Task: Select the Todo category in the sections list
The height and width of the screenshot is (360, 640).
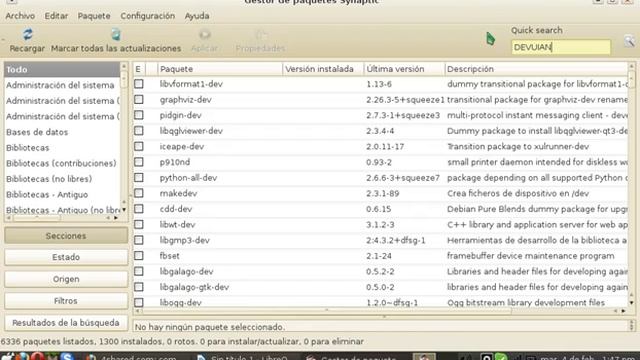Action: 62,69
